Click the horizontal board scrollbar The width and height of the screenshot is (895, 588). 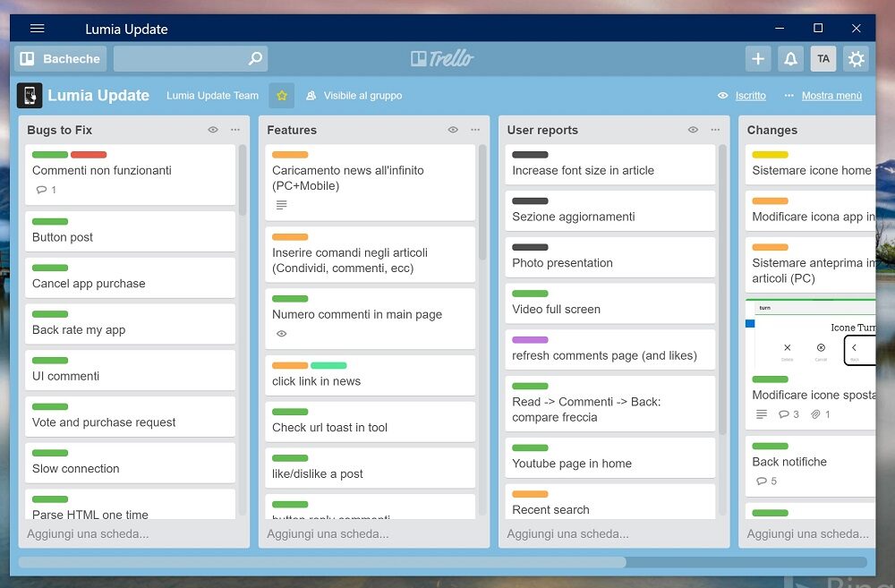(322, 562)
